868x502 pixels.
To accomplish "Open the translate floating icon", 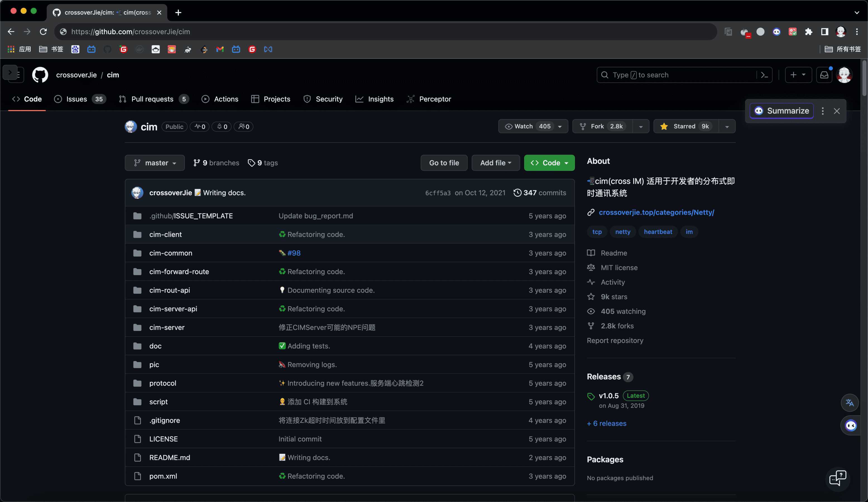I will coord(849,402).
